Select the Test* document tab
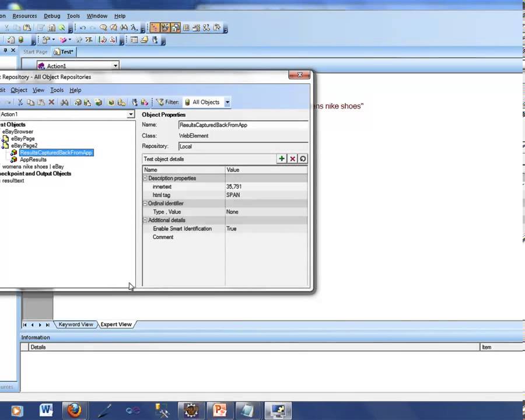Screen dimensions: 525x420 [x=63, y=52]
